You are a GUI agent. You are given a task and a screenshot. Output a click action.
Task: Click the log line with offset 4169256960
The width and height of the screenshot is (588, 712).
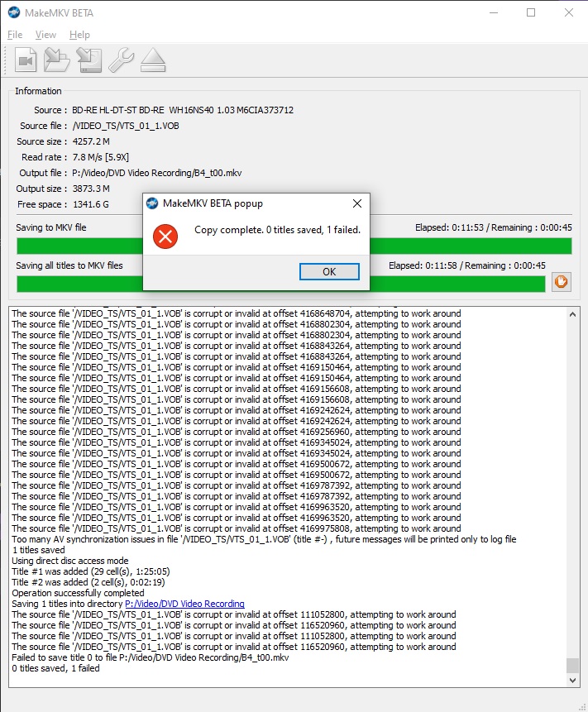click(237, 432)
